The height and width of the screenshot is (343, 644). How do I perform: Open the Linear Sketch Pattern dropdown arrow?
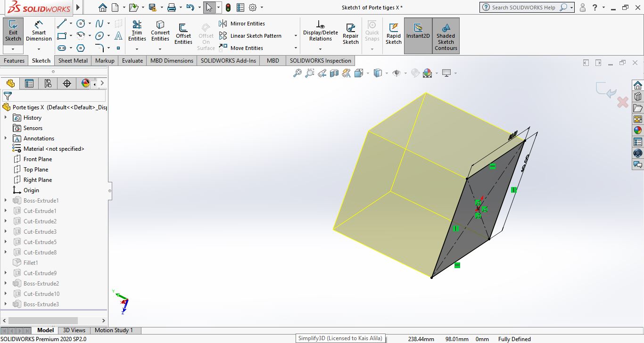pyautogui.click(x=296, y=36)
